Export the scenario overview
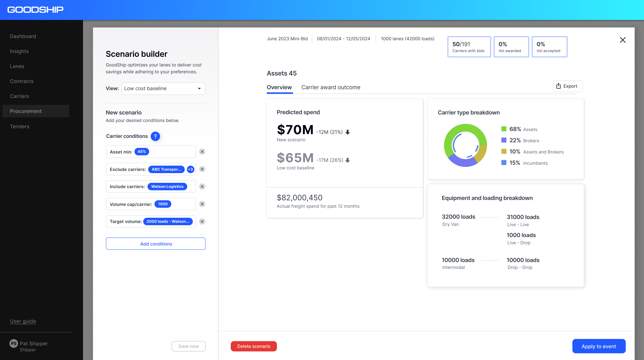This screenshot has height=360, width=644. [x=568, y=86]
